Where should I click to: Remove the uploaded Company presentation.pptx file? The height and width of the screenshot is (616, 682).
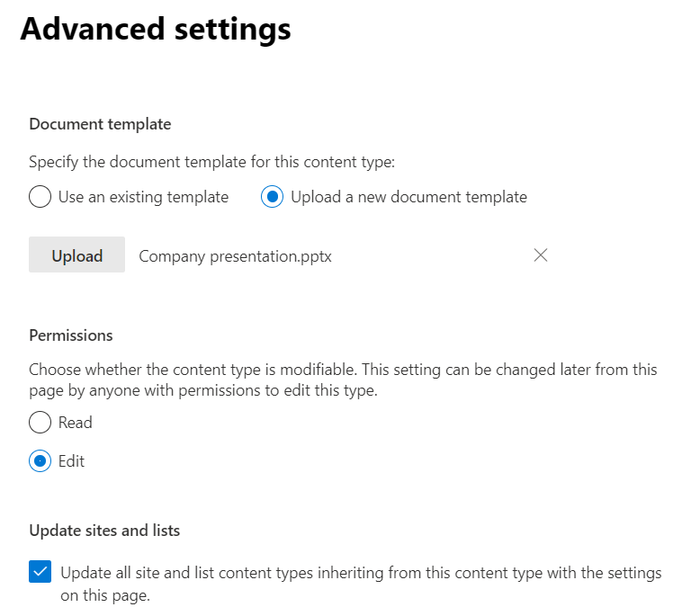540,255
